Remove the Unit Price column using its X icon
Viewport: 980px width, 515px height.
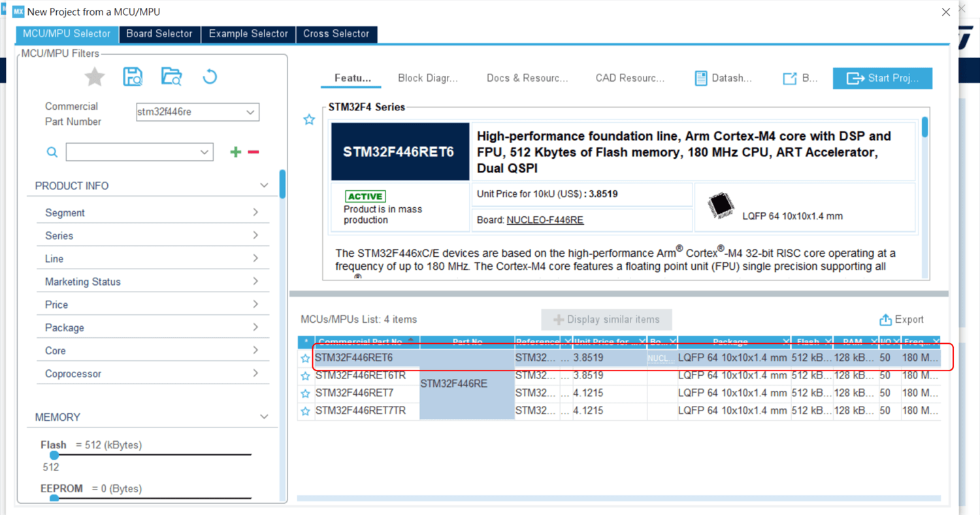[642, 342]
